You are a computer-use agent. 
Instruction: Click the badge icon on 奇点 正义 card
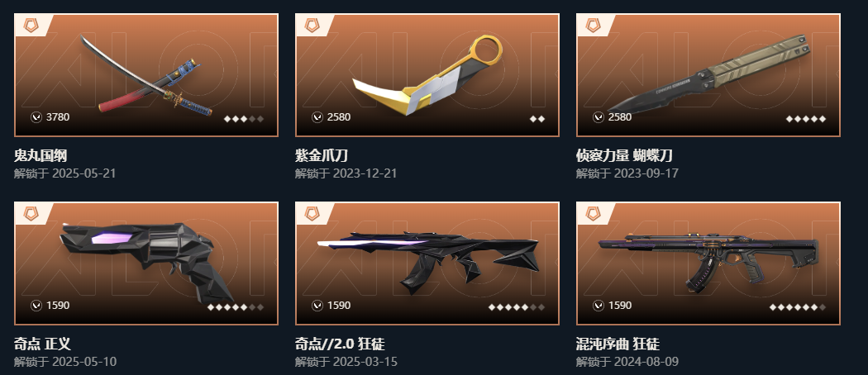(31, 213)
